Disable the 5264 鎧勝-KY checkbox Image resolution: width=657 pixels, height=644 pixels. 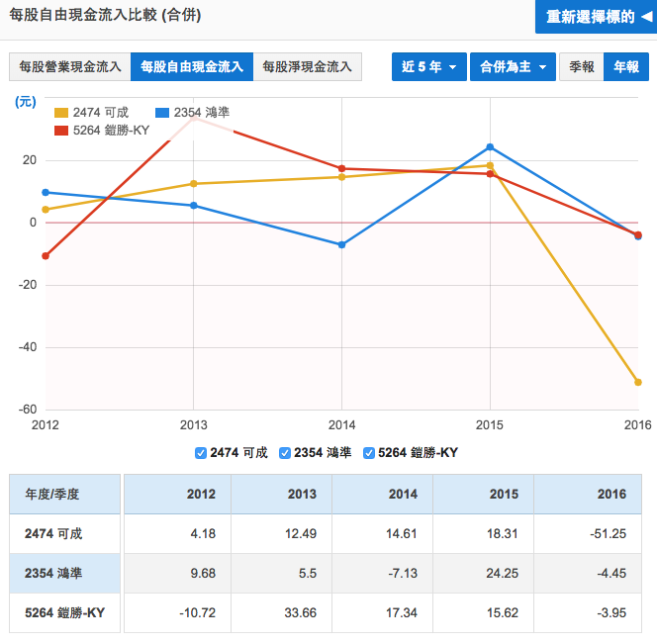pyautogui.click(x=370, y=453)
